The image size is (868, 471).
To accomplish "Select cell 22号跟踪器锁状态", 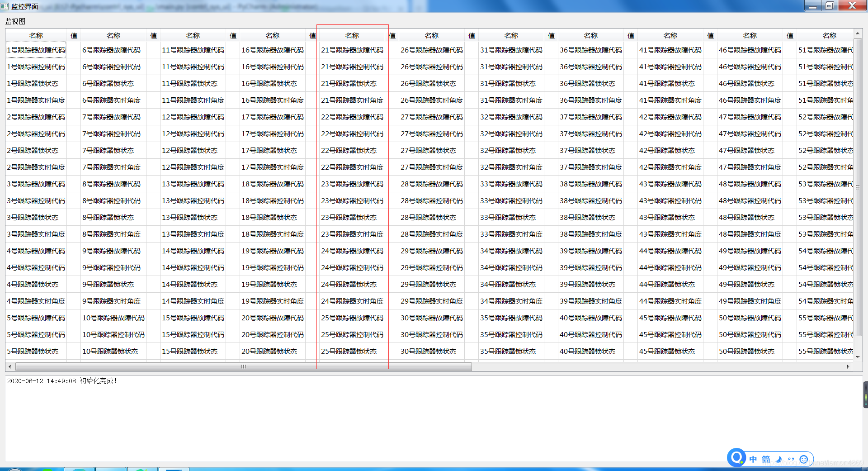I will (352, 151).
